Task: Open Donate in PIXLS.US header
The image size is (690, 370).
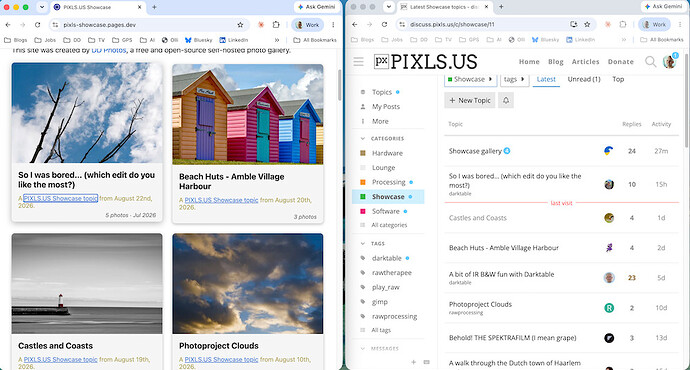Action: (620, 62)
